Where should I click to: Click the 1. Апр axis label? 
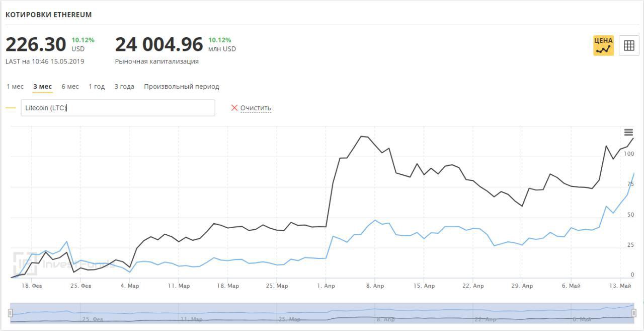click(326, 286)
